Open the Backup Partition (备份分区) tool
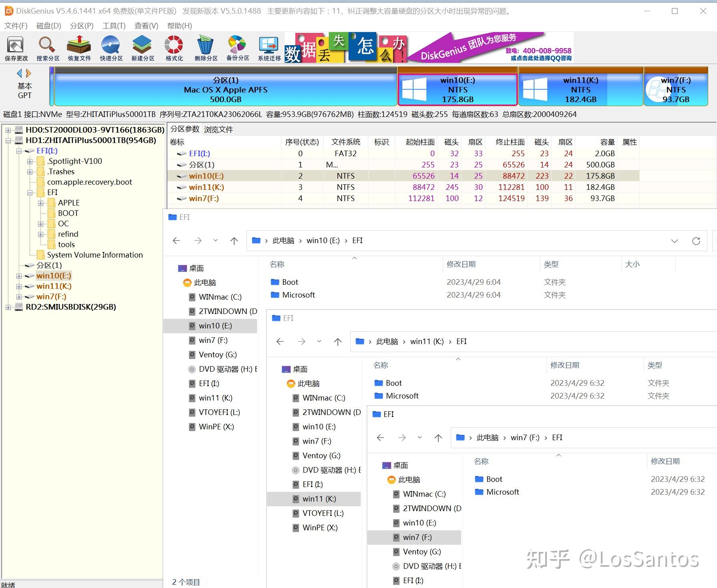 pyautogui.click(x=237, y=48)
